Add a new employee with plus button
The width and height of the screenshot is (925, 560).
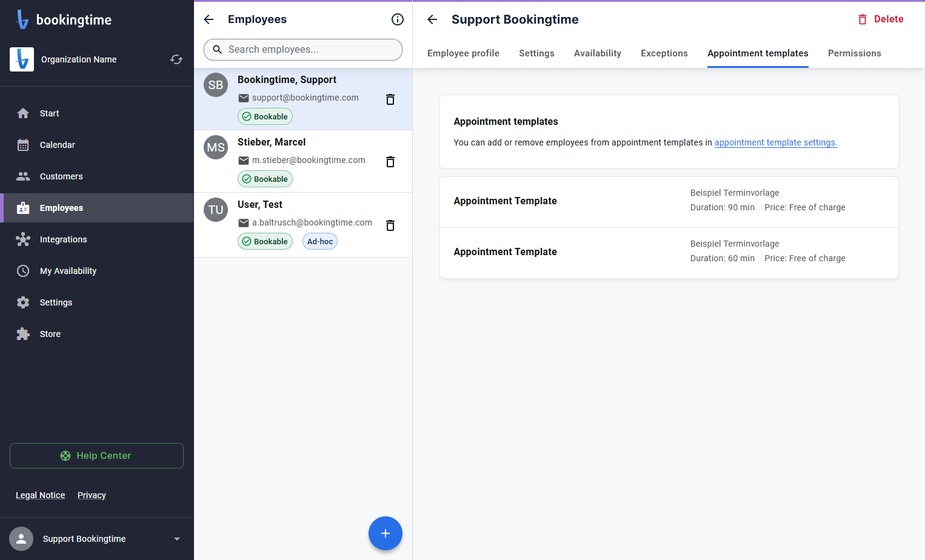tap(386, 533)
